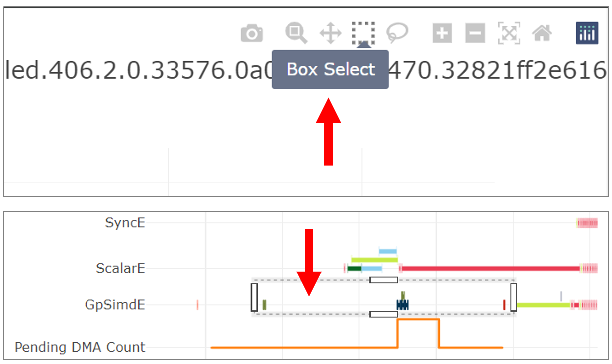Click the SyncE row label
This screenshot has height=364, width=612.
pos(125,223)
